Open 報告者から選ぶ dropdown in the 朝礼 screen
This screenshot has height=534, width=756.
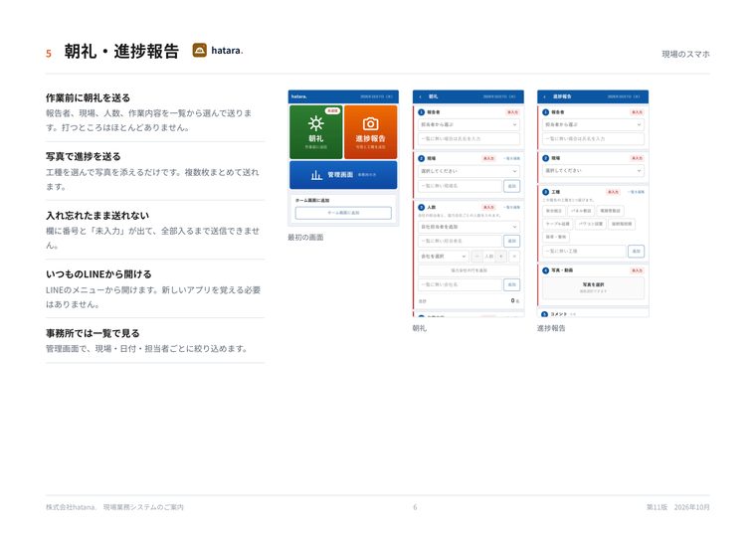[469, 124]
